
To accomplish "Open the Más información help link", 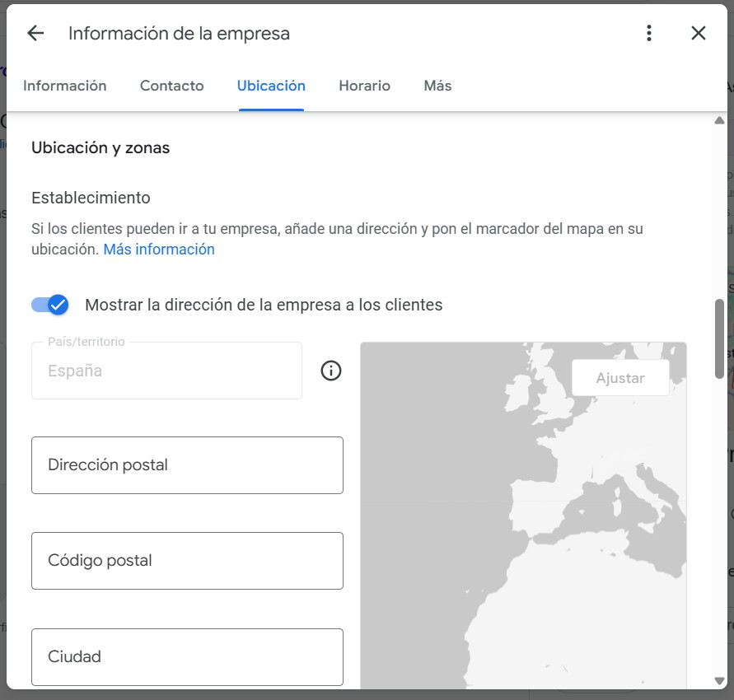I will coord(158,249).
